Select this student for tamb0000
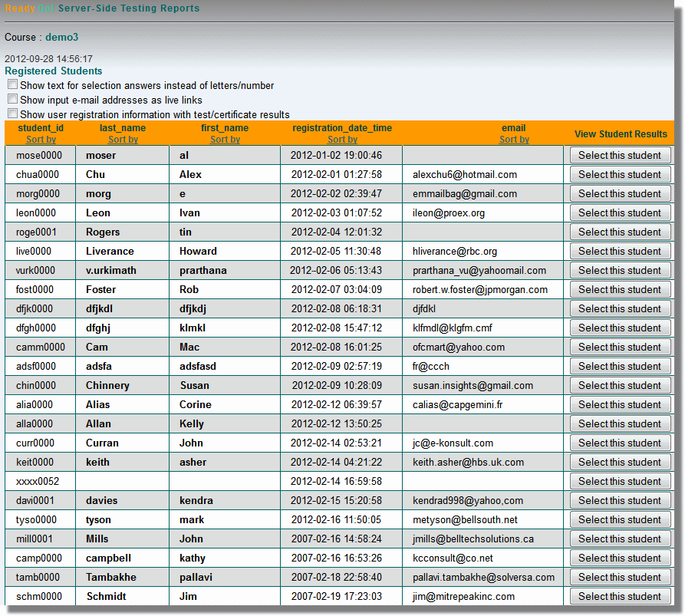685x616 pixels. tap(620, 578)
